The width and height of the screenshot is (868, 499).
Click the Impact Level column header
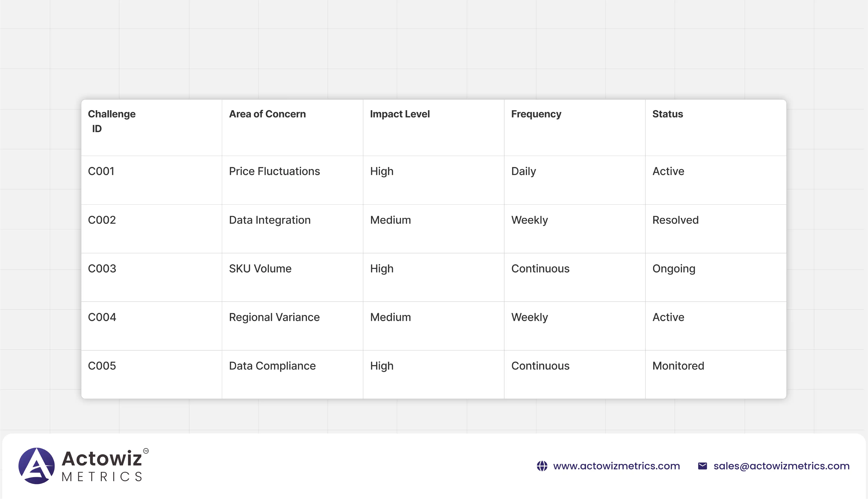click(x=400, y=114)
